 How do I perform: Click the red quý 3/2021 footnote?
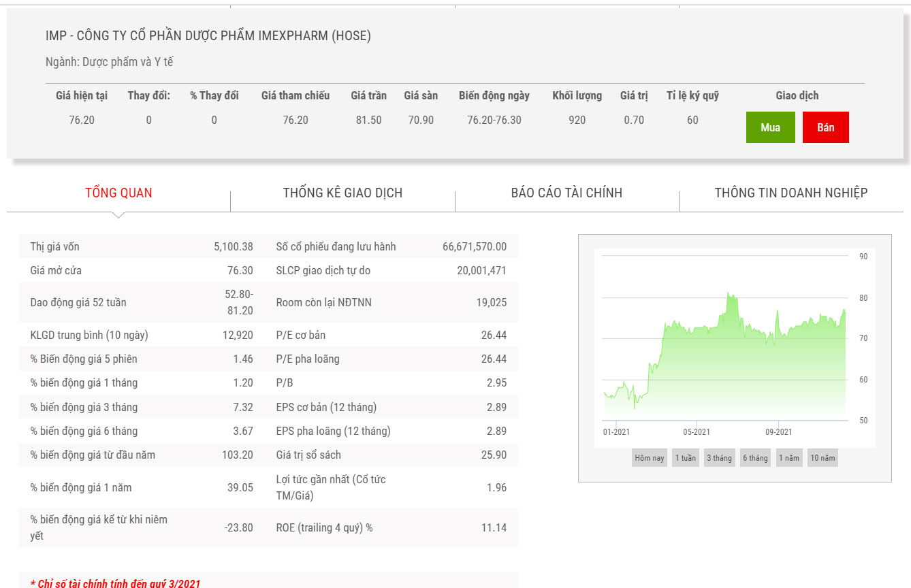(116, 583)
